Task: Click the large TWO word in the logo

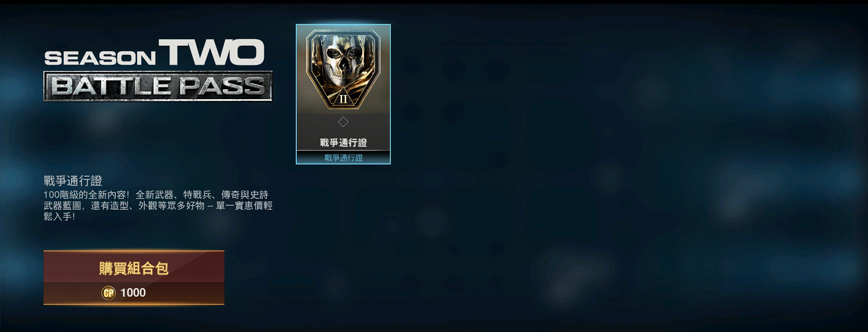Action: click(x=212, y=52)
